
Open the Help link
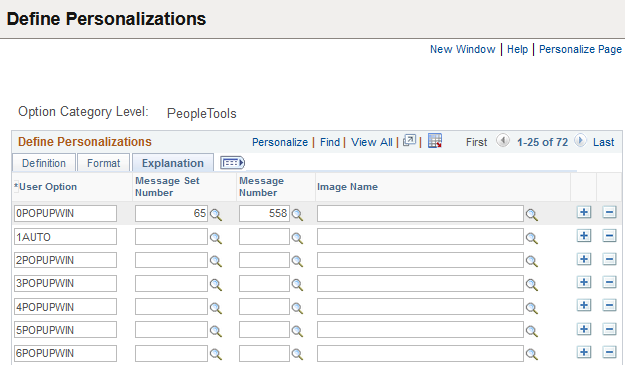click(517, 49)
